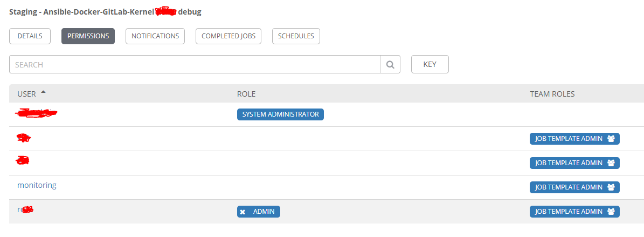Switch to the PERMISSIONS tab
644x237 pixels.
coord(88,36)
